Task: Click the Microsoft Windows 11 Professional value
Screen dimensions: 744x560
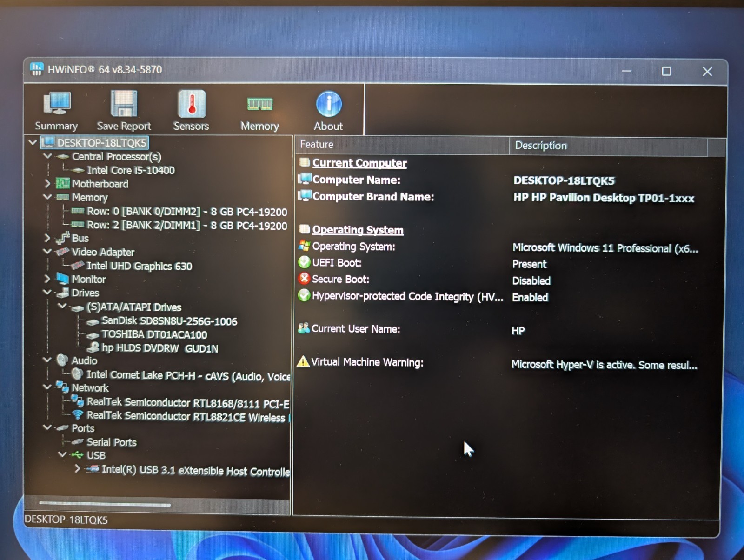Action: tap(605, 248)
